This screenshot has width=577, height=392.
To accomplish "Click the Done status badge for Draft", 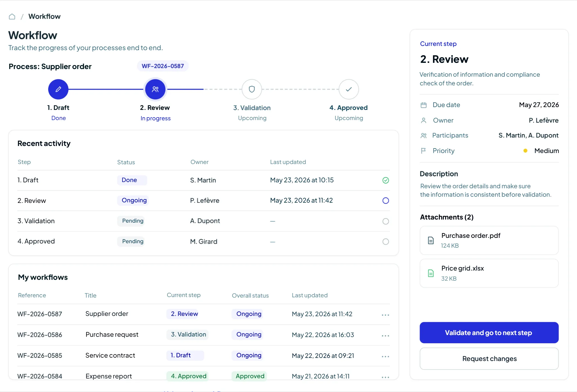I will pyautogui.click(x=132, y=180).
